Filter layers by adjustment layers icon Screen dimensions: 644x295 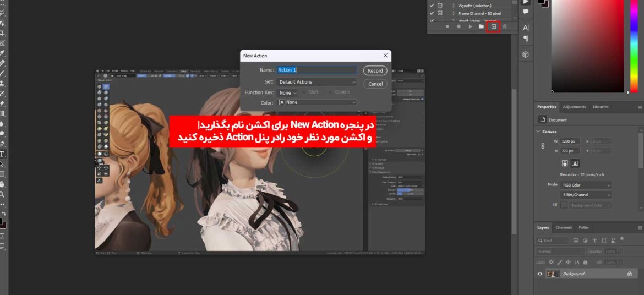point(585,241)
